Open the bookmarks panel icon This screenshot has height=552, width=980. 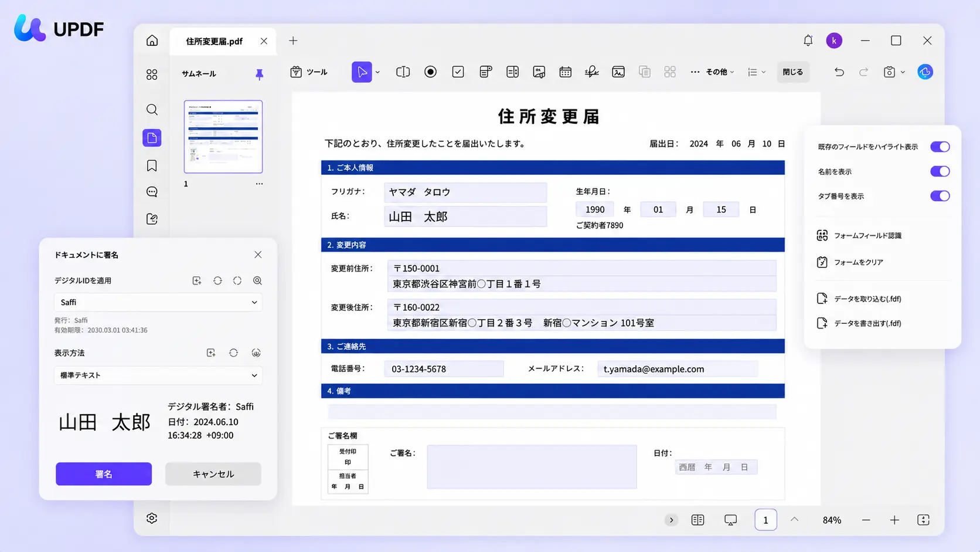pyautogui.click(x=152, y=165)
